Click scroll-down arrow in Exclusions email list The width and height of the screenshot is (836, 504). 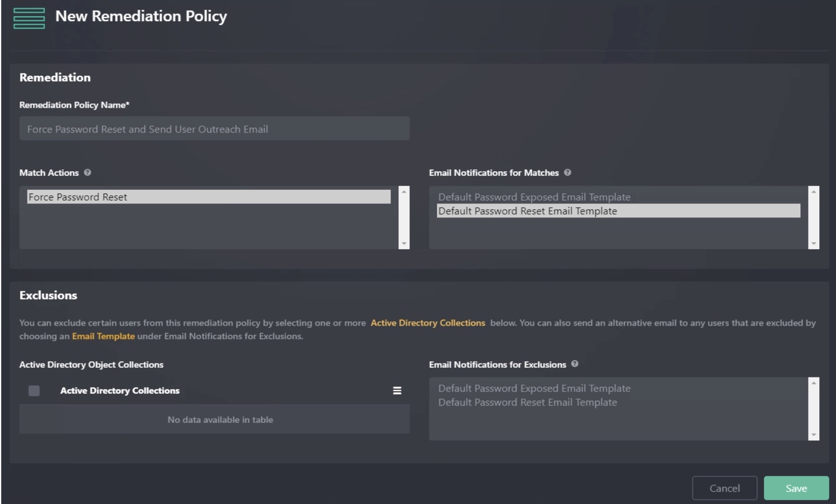pyautogui.click(x=814, y=435)
